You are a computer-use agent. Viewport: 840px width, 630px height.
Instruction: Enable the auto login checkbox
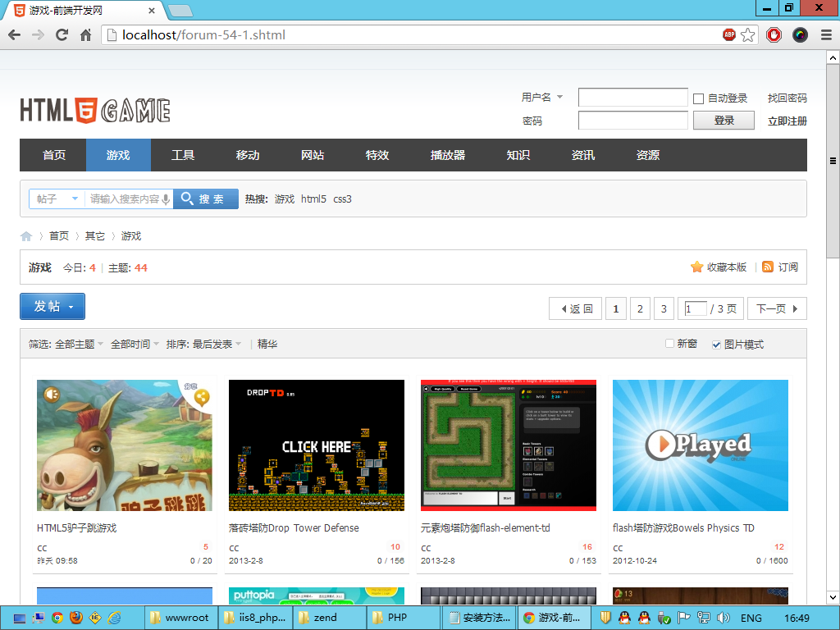tap(698, 98)
